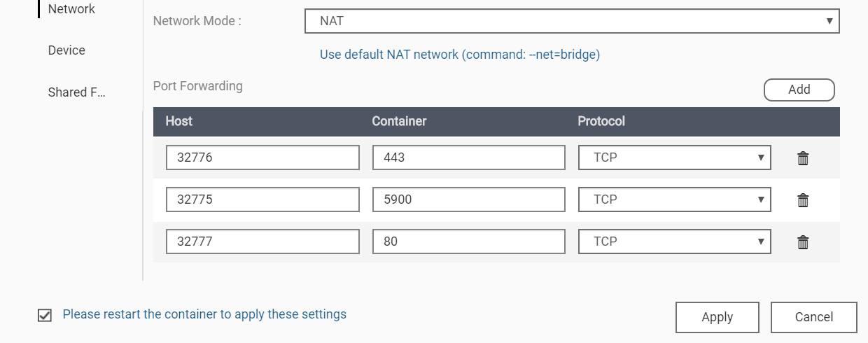Cancel the settings changes
Viewport: 868px width, 343px height.
click(x=813, y=317)
